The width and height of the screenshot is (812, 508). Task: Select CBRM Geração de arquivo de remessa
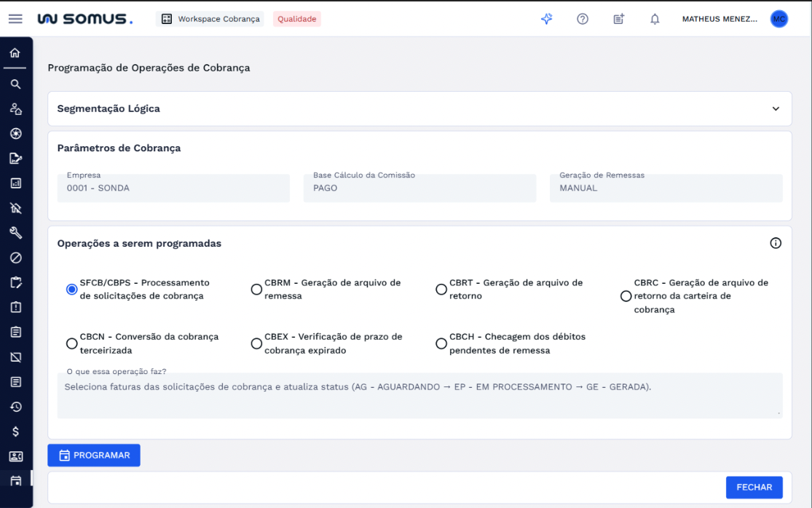click(256, 289)
